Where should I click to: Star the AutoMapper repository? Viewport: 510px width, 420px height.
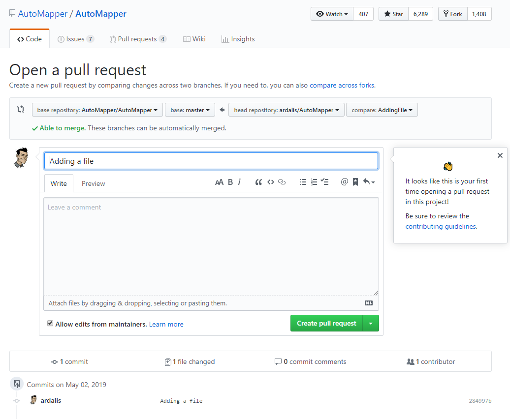(x=393, y=14)
